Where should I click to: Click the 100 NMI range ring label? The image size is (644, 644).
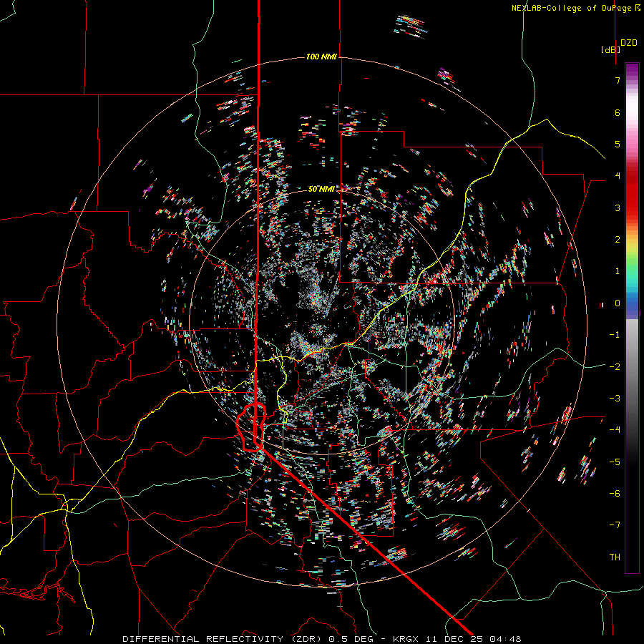coord(321,57)
